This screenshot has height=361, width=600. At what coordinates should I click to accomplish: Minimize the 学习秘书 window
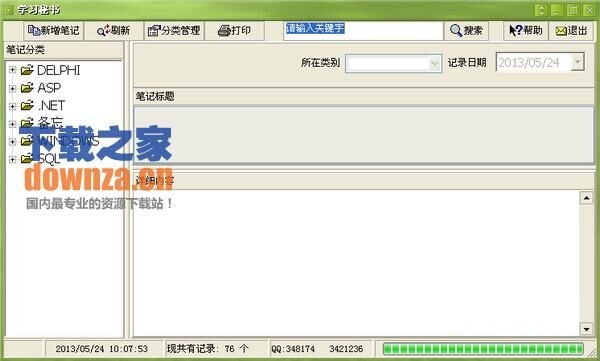pyautogui.click(x=557, y=10)
